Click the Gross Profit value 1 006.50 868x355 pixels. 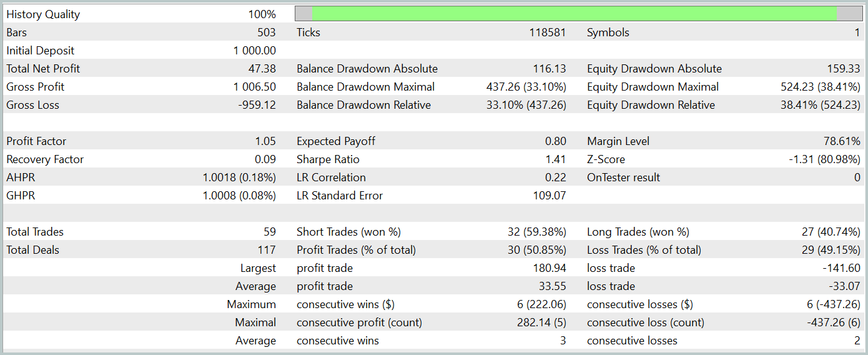tap(255, 87)
